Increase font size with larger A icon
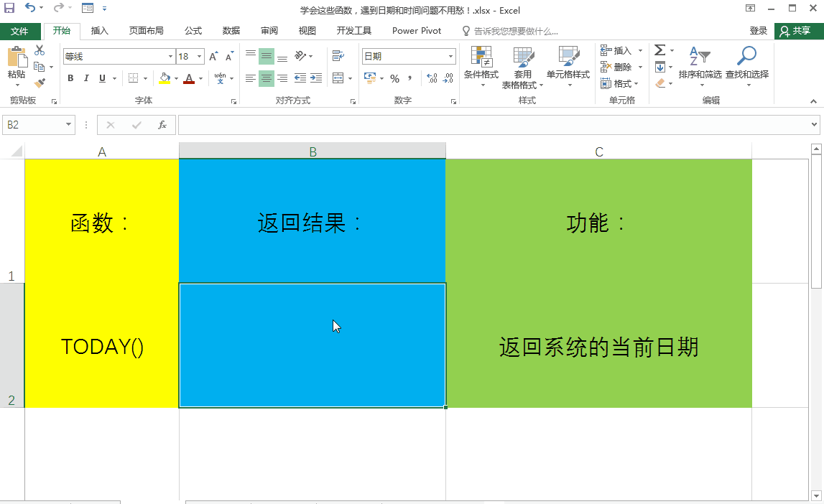 tap(213, 56)
